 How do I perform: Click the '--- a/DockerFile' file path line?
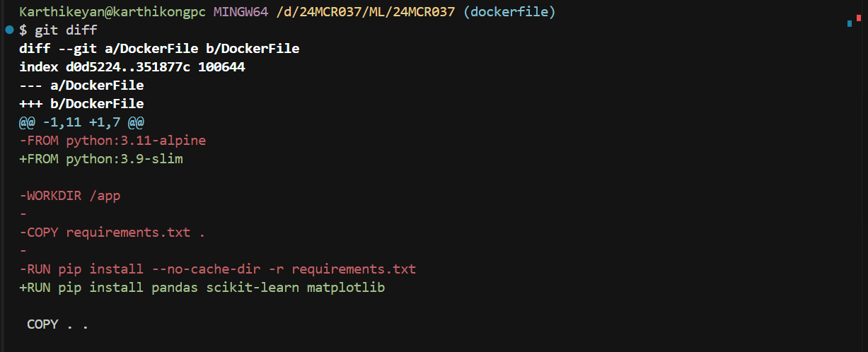pyautogui.click(x=81, y=86)
